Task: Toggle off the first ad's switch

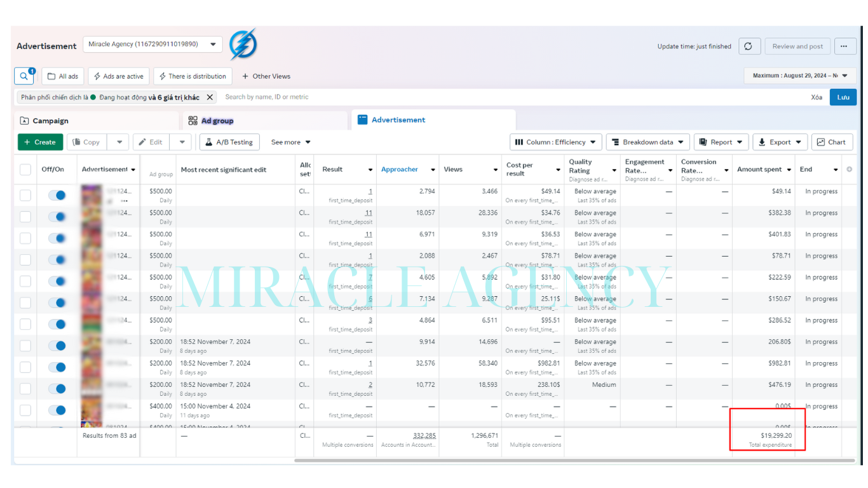Action: (57, 195)
